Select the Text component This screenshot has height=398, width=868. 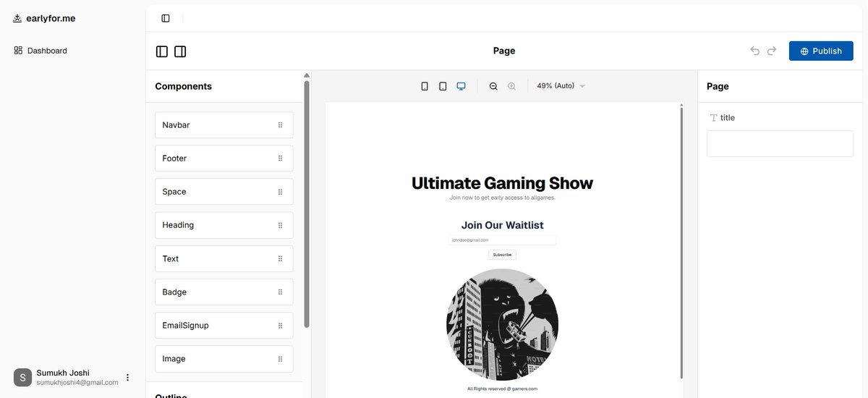224,258
